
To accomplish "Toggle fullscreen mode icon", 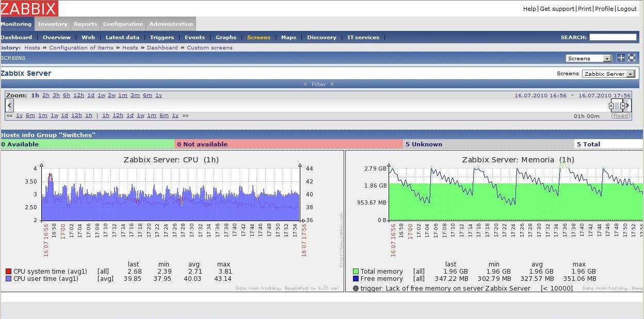I will [x=632, y=58].
